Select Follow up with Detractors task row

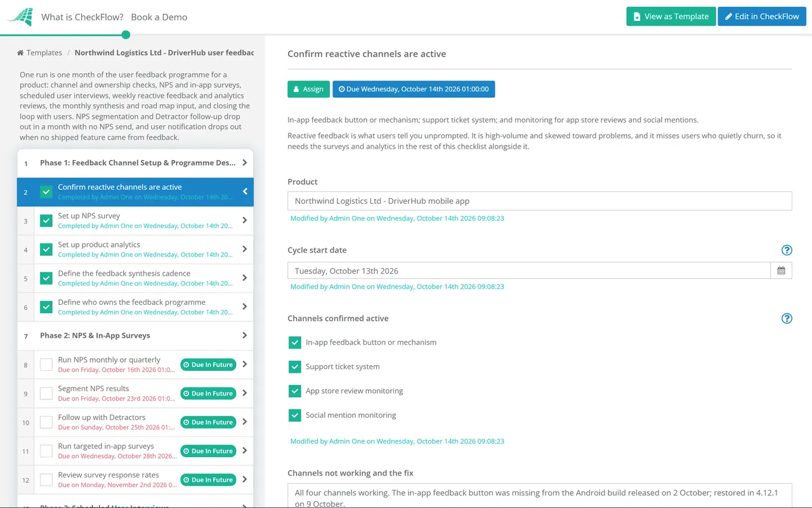coord(135,422)
